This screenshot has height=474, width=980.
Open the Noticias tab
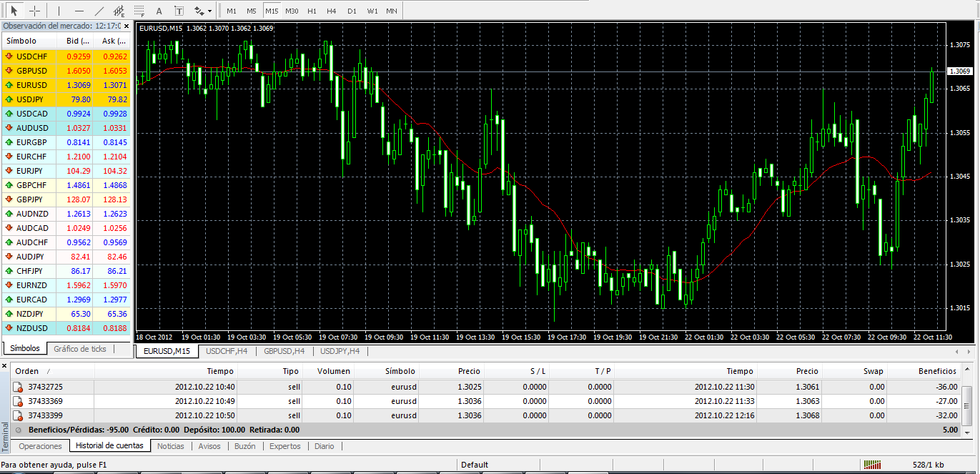(x=171, y=446)
